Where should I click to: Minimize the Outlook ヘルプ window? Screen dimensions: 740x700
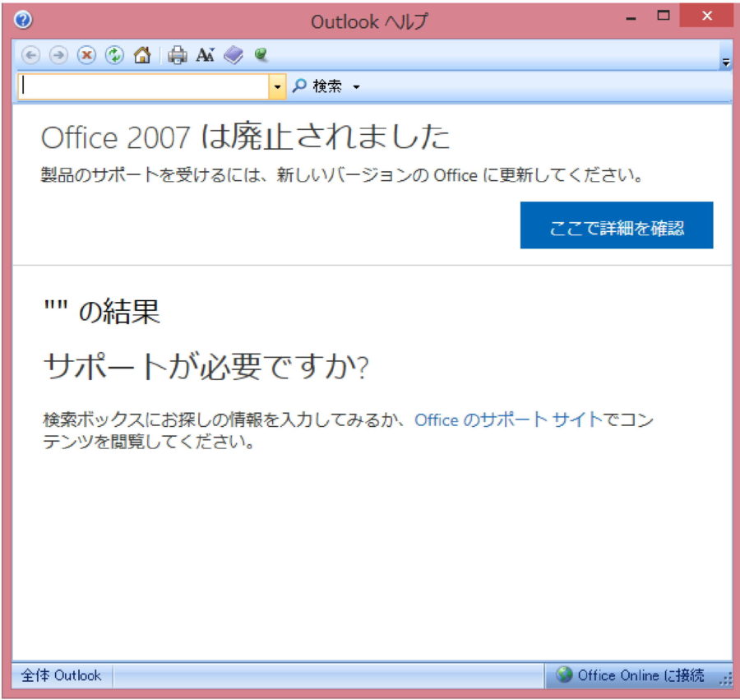click(631, 17)
